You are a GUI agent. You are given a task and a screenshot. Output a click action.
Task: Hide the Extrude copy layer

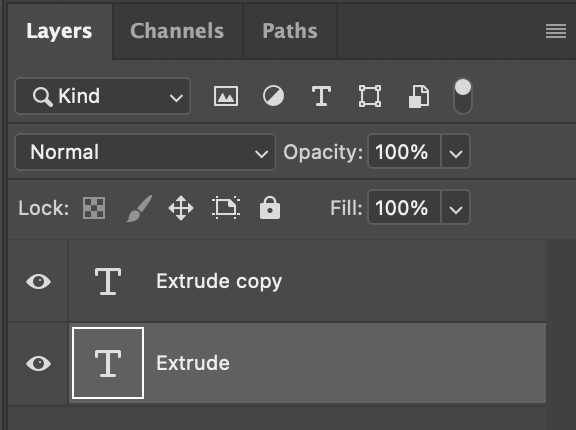(39, 282)
